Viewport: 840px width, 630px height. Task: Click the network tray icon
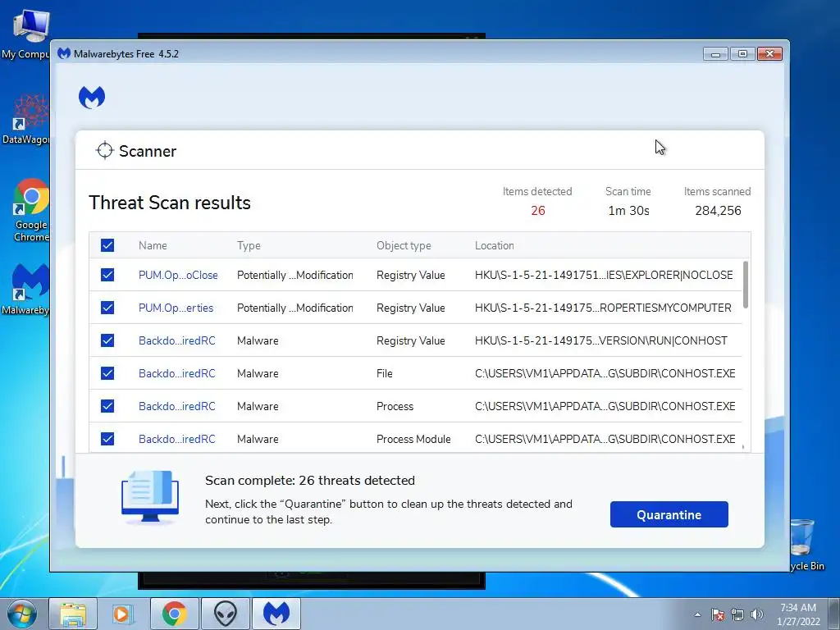(737, 614)
